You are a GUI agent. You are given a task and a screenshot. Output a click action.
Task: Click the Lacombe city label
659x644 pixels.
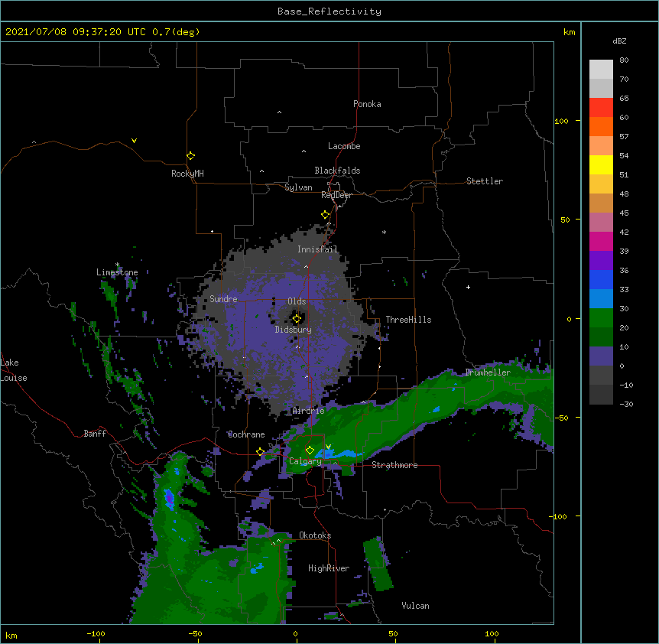[344, 146]
